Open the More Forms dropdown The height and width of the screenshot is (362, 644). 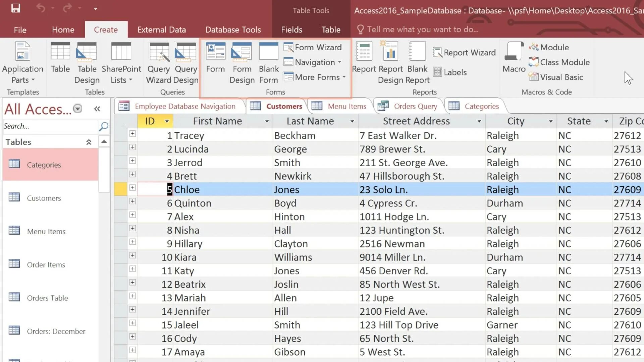315,77
